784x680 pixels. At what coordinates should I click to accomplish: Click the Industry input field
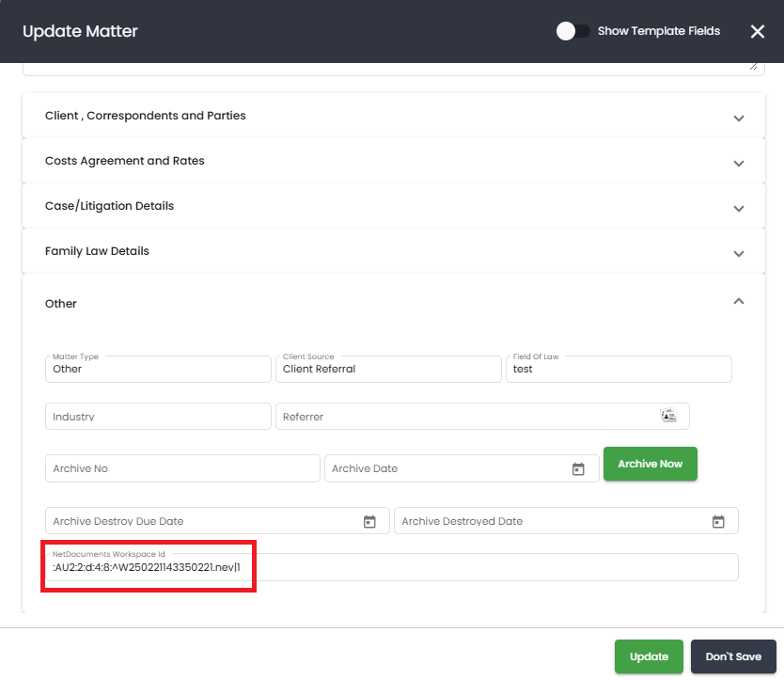[158, 417]
